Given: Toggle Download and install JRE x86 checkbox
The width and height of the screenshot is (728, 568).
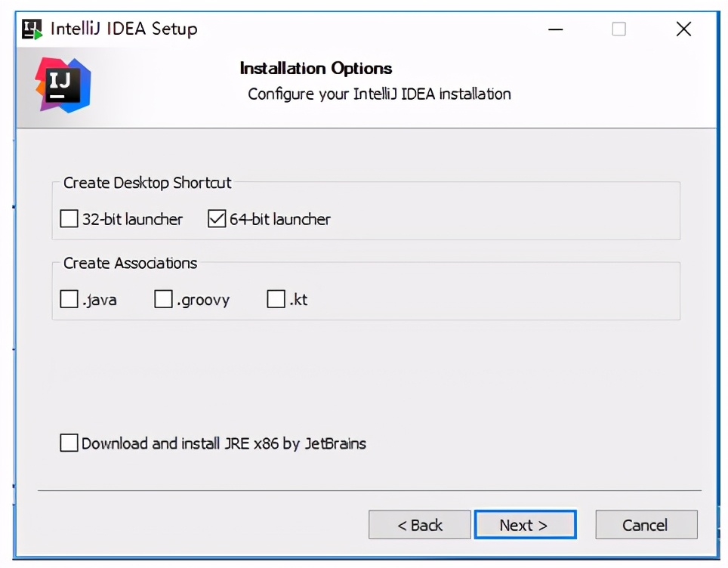Looking at the screenshot, I should point(69,443).
